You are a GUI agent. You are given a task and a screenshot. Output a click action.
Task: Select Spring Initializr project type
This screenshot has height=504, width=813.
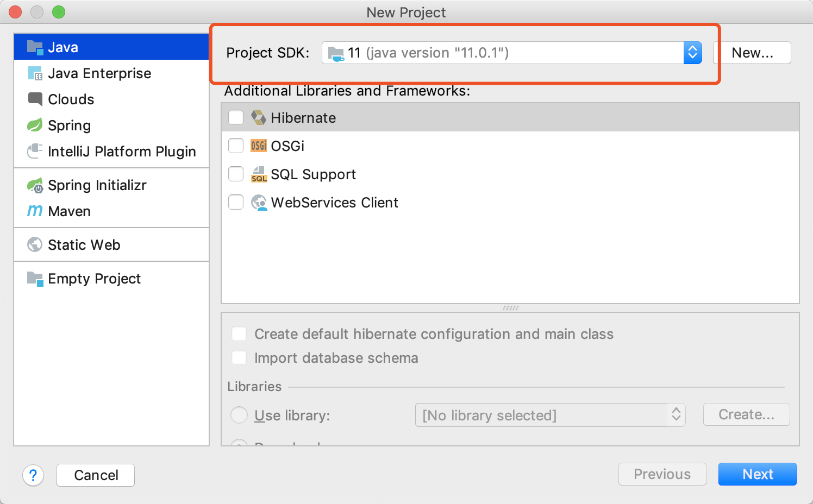tap(111, 185)
